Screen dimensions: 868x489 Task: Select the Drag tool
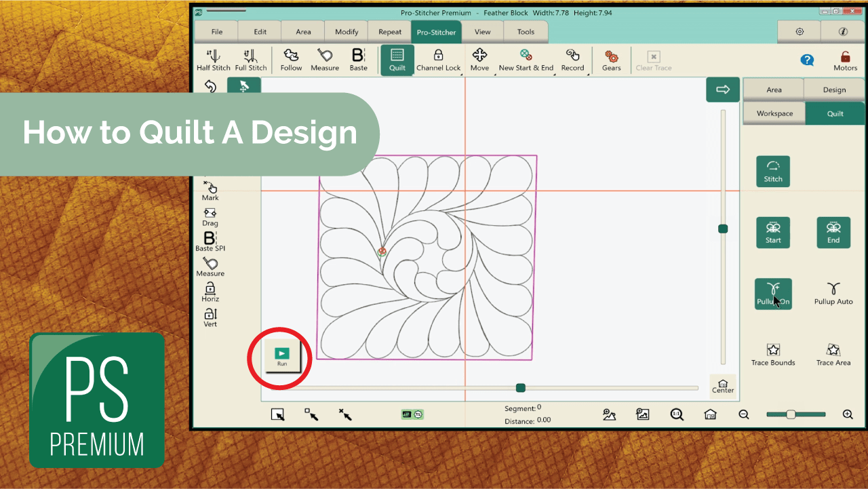[210, 217]
